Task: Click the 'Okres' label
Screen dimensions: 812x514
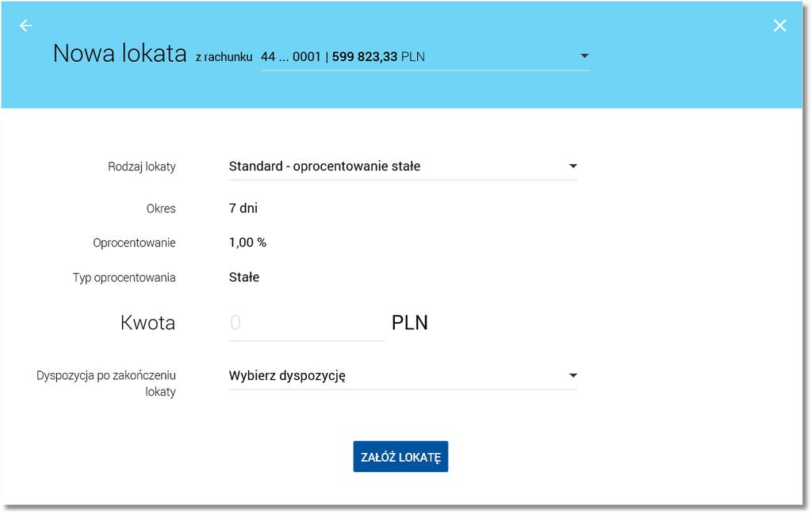Action: (161, 209)
